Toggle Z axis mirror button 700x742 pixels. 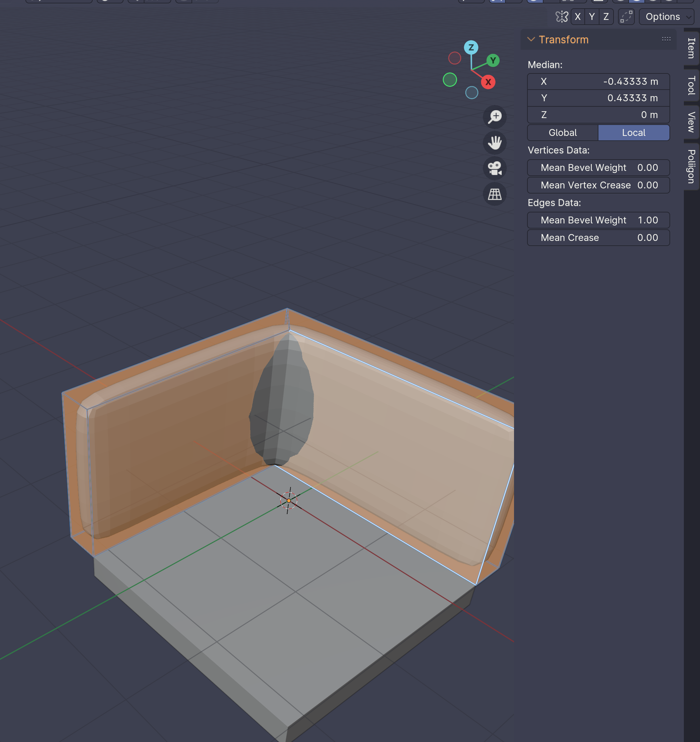606,17
